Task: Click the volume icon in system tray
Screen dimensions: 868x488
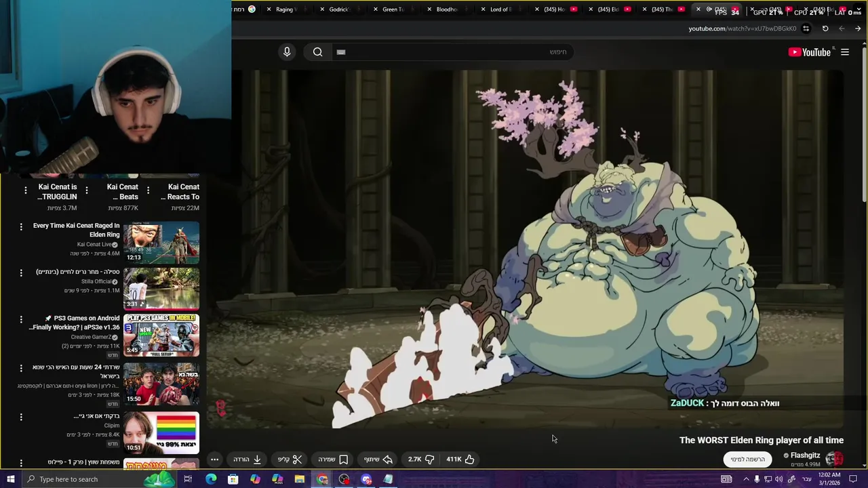Action: pos(778,479)
